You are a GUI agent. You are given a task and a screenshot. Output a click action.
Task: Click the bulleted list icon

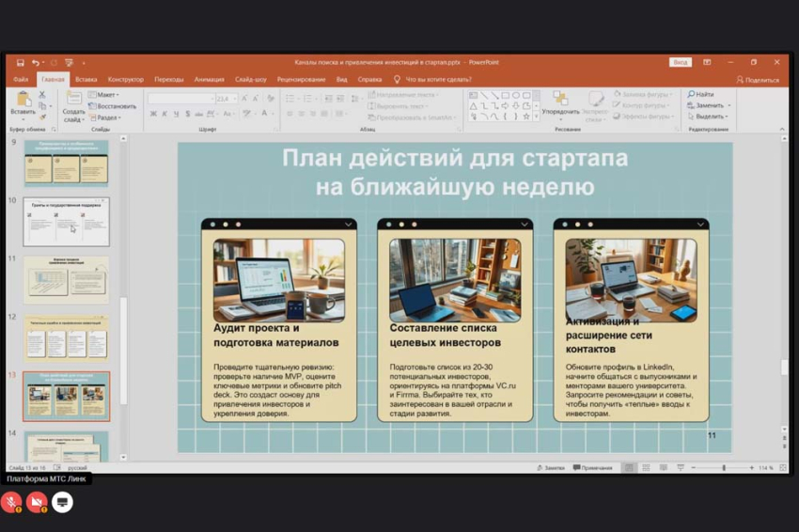[x=290, y=99]
